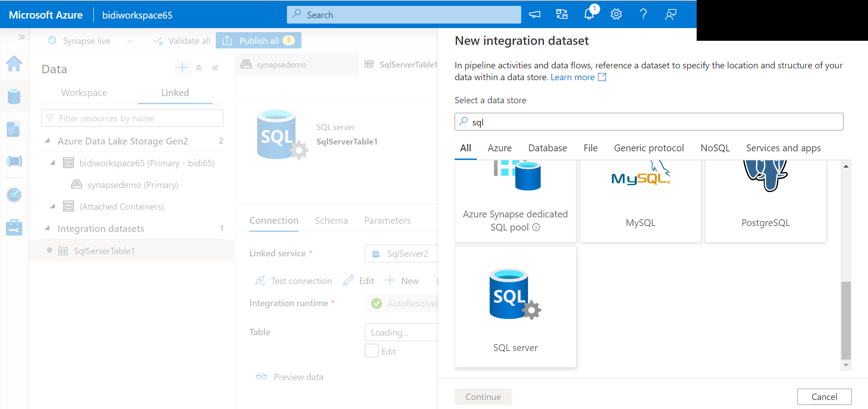Viewport: 868px width, 409px height.
Task: Click the Cancel button
Action: tap(824, 397)
